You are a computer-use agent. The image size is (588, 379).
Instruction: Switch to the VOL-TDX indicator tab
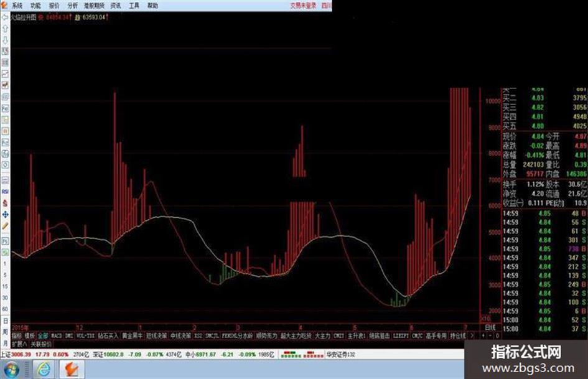coord(85,335)
